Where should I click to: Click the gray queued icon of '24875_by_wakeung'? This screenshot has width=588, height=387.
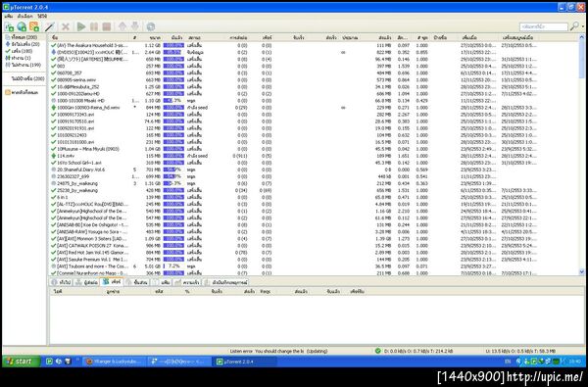53,183
